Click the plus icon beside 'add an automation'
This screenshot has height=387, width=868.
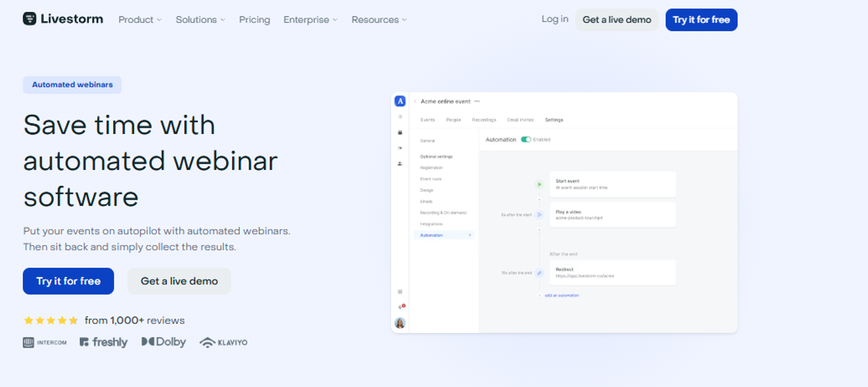pyautogui.click(x=540, y=295)
